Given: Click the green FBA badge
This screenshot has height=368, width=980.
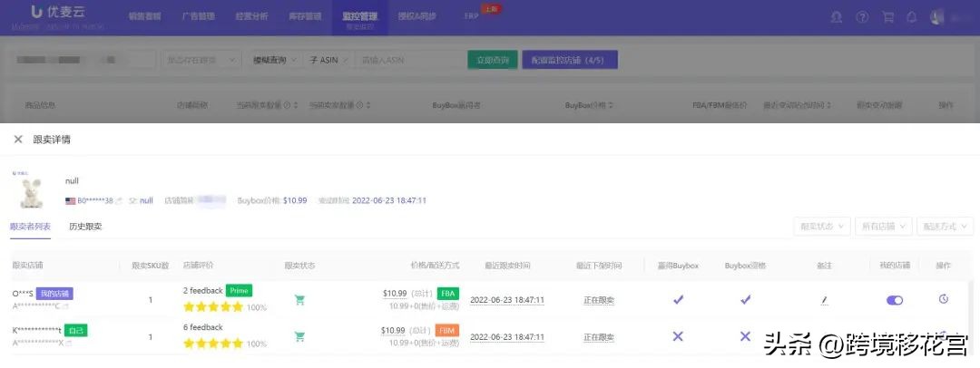Looking at the screenshot, I should pos(447,293).
